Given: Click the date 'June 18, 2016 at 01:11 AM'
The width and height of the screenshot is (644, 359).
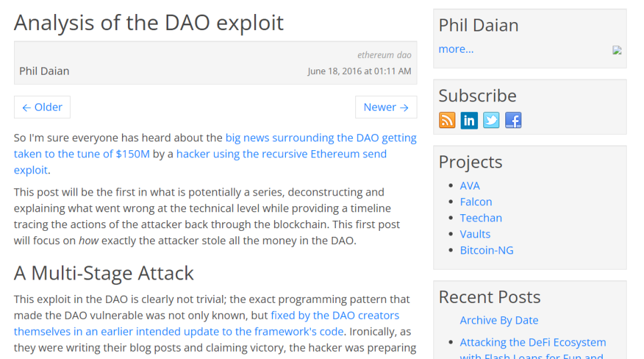Looking at the screenshot, I should coord(359,71).
